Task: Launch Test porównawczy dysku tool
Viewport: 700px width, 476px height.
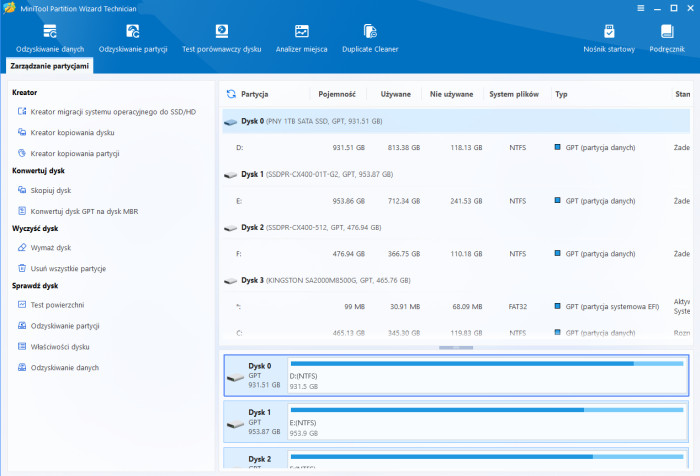Action: coord(221,38)
